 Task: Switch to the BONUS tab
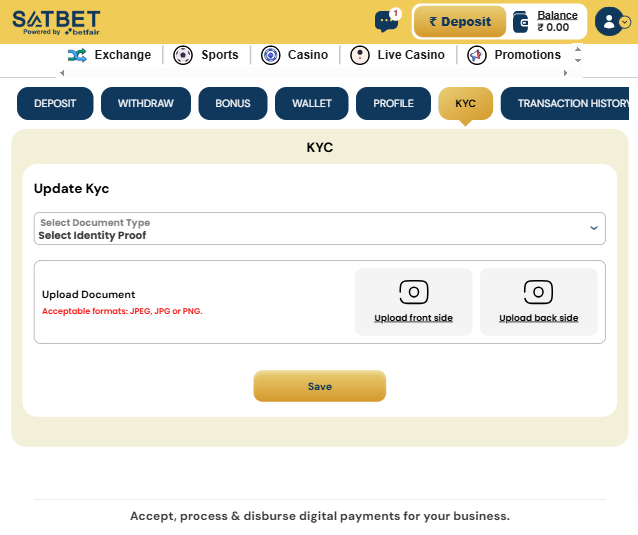click(233, 103)
